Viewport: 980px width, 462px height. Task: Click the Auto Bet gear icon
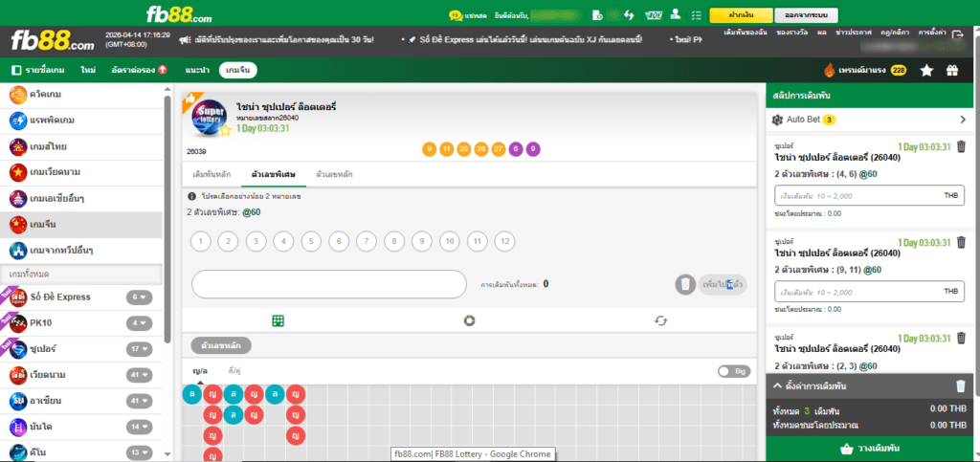tap(777, 120)
